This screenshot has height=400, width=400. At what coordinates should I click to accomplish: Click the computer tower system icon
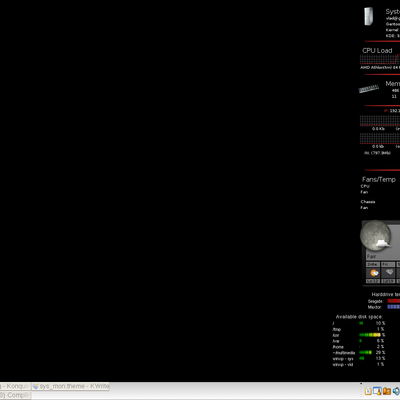tap(369, 16)
